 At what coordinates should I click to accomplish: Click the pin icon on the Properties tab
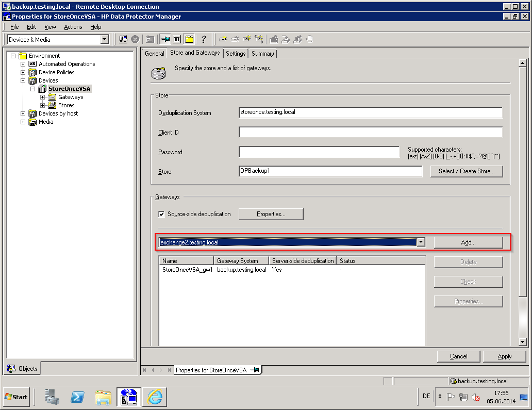tap(255, 370)
